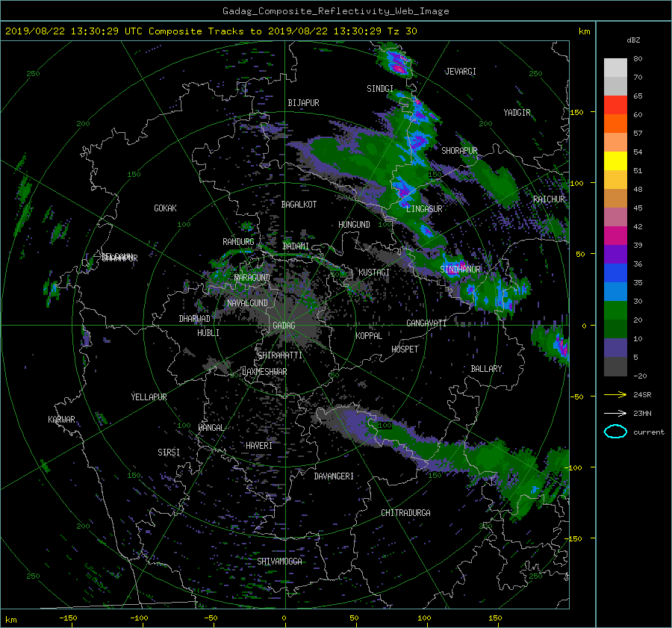
Task: Click the 'YADGIR' city label
Action: point(517,113)
